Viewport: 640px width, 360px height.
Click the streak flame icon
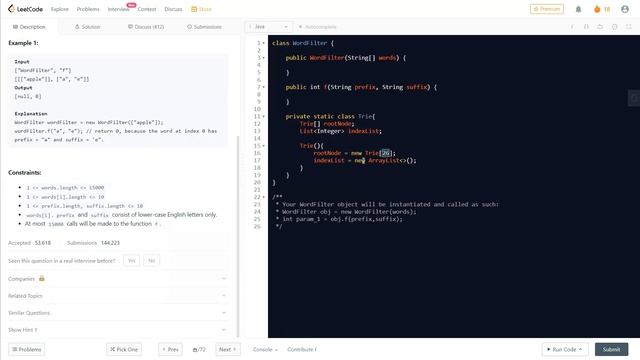[597, 9]
